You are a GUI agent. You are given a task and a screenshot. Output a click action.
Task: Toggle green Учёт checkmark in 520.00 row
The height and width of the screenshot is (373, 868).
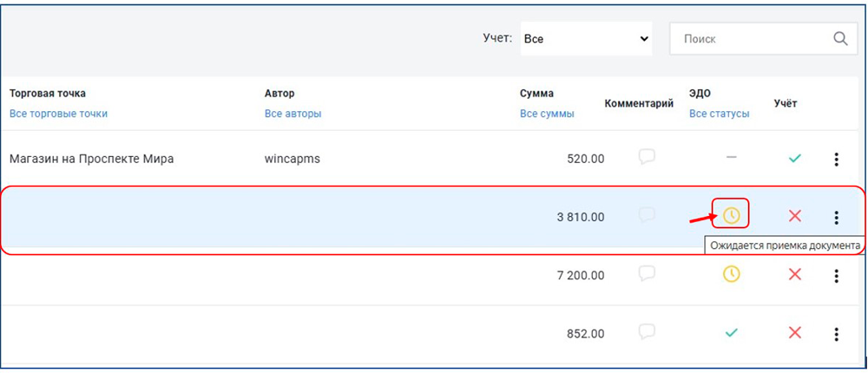click(794, 158)
